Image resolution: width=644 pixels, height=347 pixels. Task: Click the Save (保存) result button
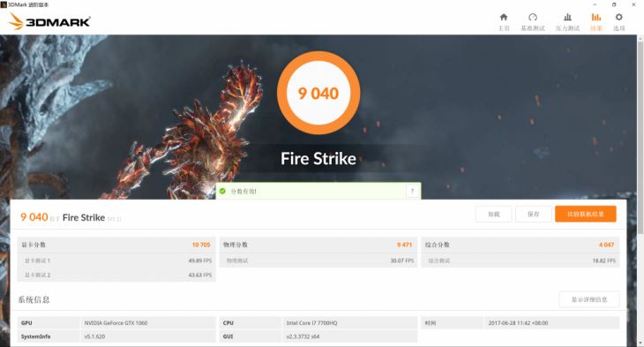click(533, 215)
